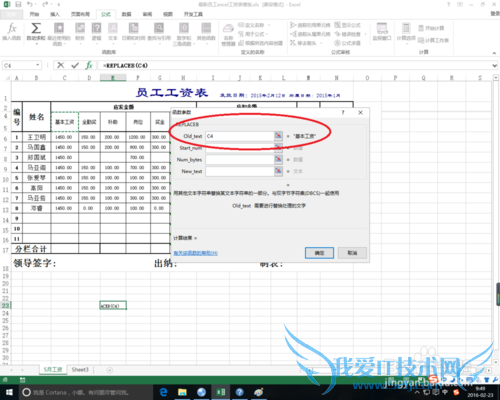Add a new sheet with plus icon
Viewport: 500px width, 400px height.
tap(109, 370)
